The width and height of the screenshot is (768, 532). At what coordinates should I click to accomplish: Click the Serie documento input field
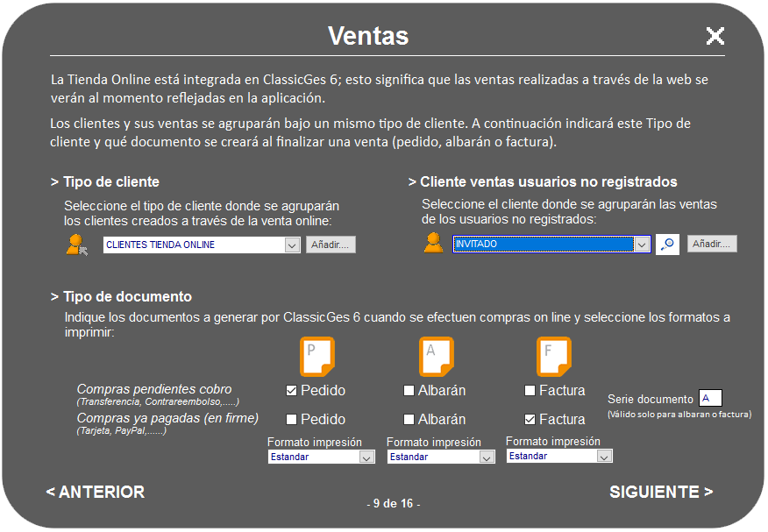click(710, 399)
